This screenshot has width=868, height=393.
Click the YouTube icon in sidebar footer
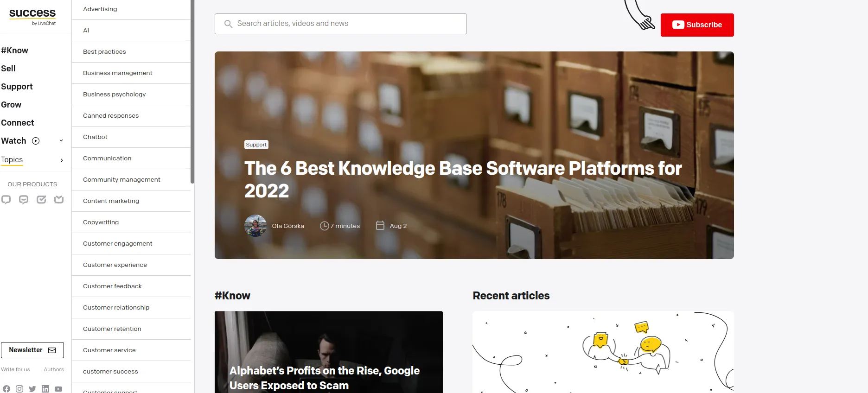pos(58,389)
